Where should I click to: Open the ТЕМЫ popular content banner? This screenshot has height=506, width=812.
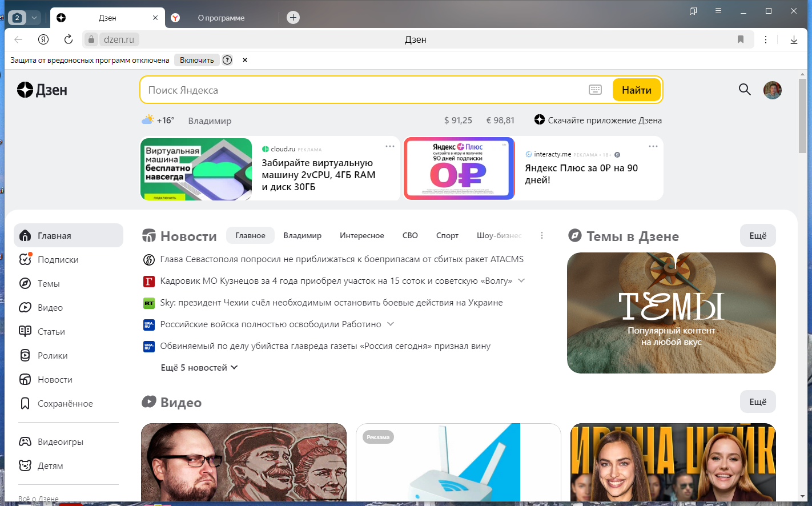(672, 313)
